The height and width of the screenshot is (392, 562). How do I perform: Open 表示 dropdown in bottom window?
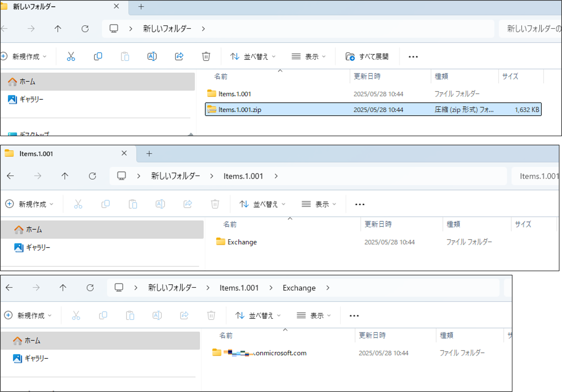(x=314, y=315)
